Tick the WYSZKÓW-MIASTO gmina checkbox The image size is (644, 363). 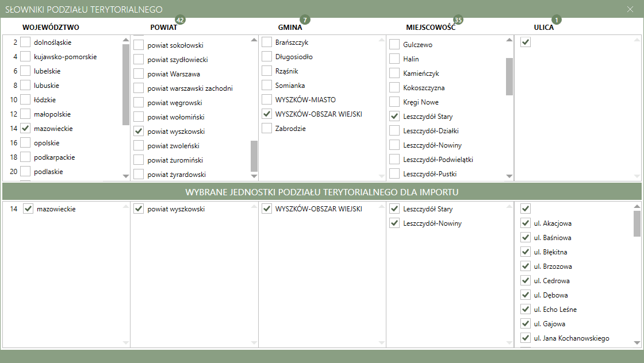point(267,99)
